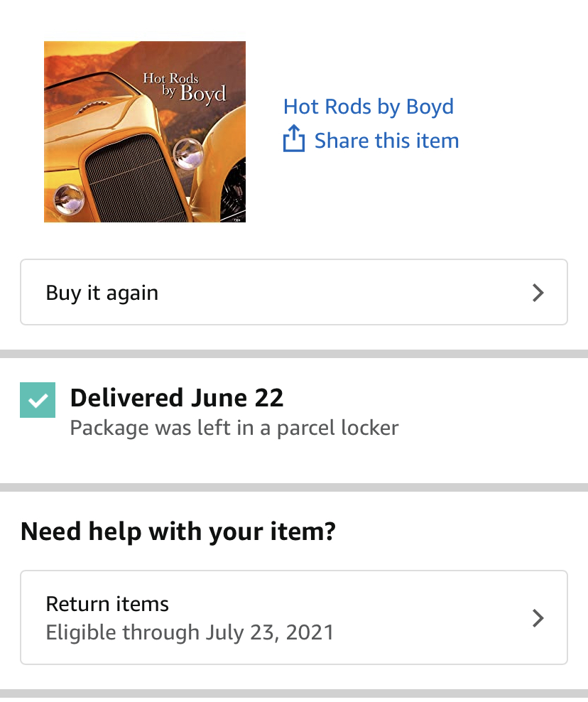This screenshot has width=588, height=702.
Task: Click the Delivered June 22 heading
Action: pyautogui.click(x=177, y=398)
